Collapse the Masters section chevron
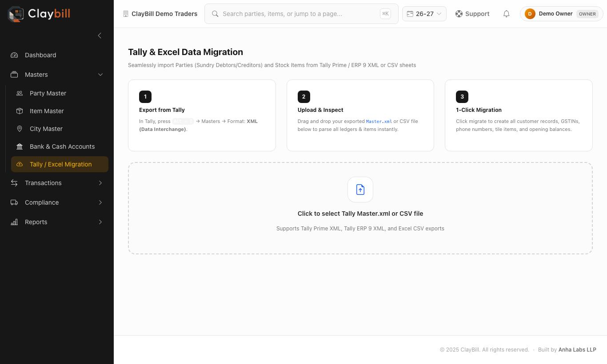 pyautogui.click(x=100, y=75)
